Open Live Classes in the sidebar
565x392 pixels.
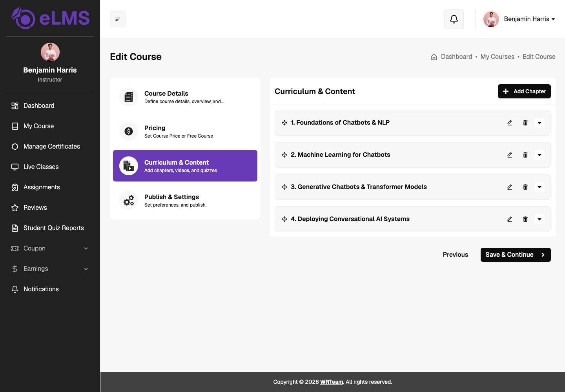[x=50, y=167]
